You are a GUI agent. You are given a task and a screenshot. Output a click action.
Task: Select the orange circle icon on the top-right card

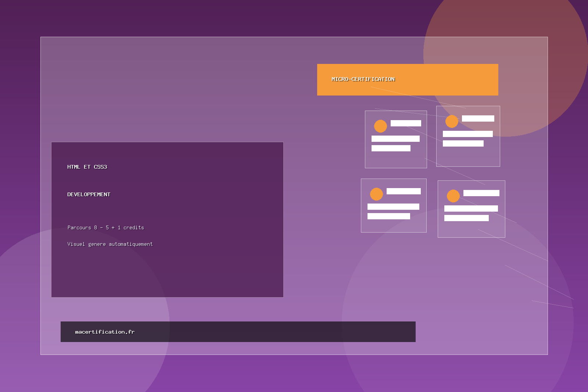coord(452,122)
